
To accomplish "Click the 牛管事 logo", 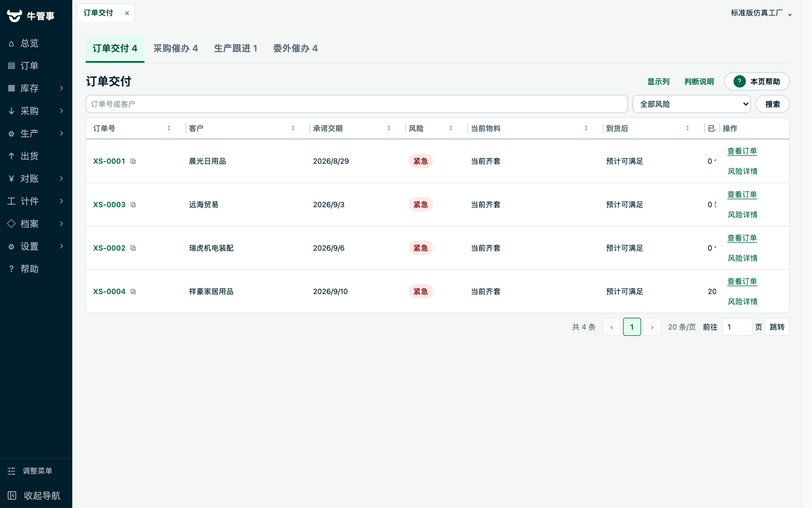I will click(30, 16).
